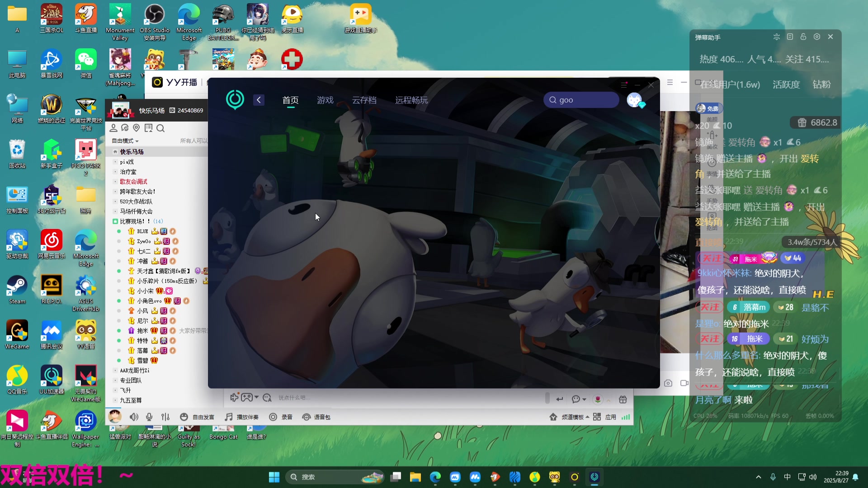
Task: Open user avatar in UU window header
Action: coord(634,100)
